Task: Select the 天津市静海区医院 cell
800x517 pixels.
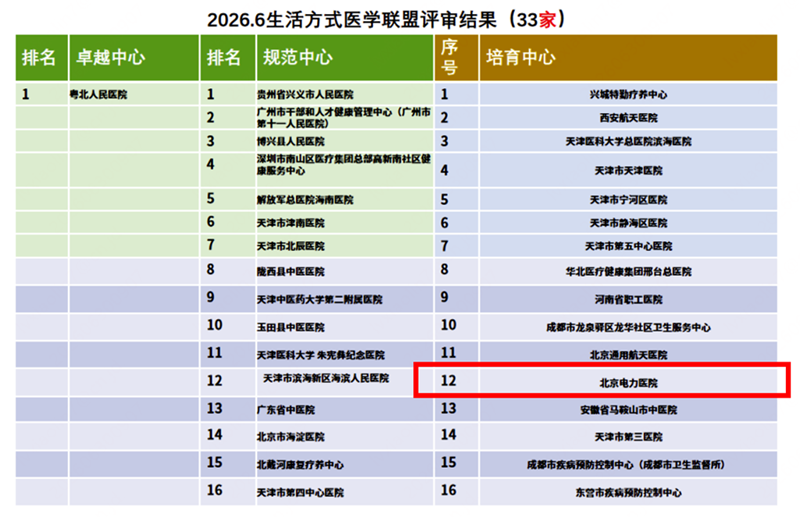Action: click(x=628, y=223)
